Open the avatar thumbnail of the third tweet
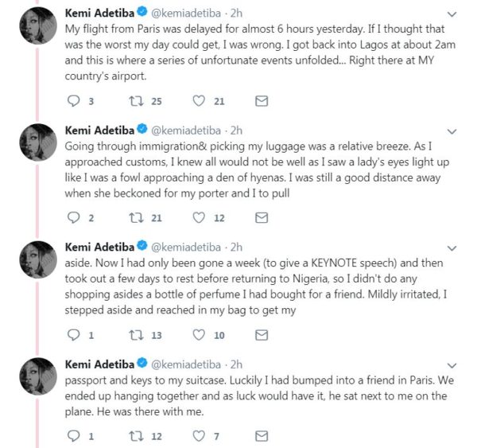The width and height of the screenshot is (477, 448). [38, 259]
